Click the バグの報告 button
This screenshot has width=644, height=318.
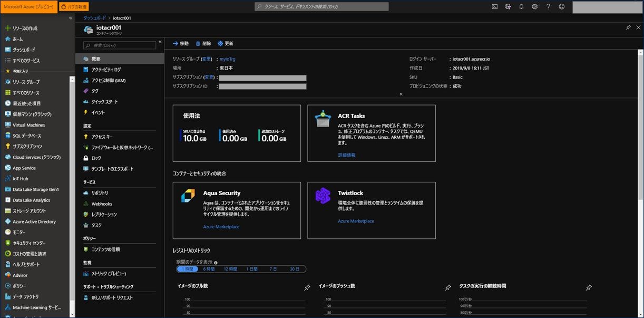[74, 7]
